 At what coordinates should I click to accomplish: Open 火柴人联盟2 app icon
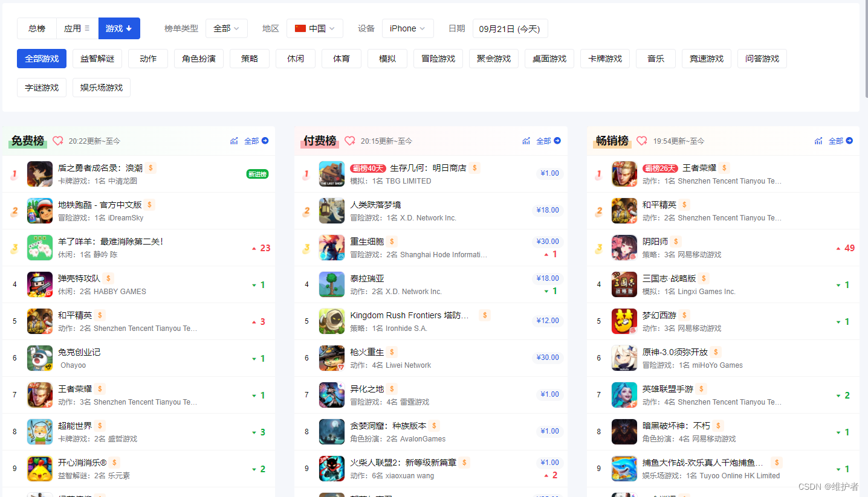[x=332, y=469]
